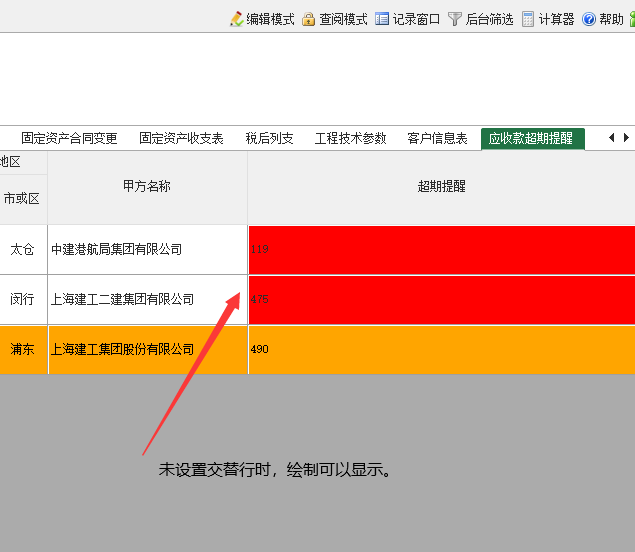
Task: Select cell 太仓
Action: (23, 249)
